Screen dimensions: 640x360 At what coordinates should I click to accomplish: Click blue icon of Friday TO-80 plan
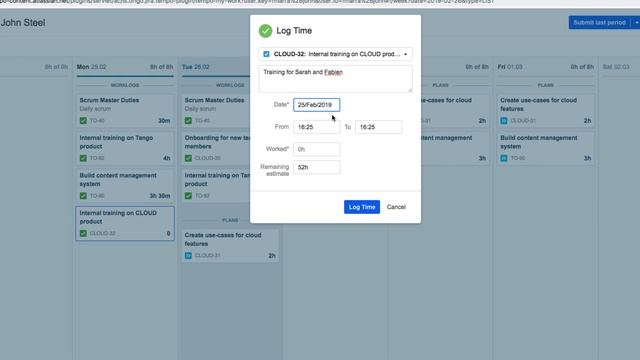[x=504, y=158]
